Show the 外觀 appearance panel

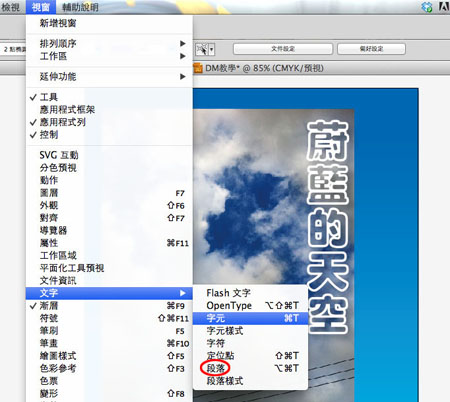[x=109, y=205]
